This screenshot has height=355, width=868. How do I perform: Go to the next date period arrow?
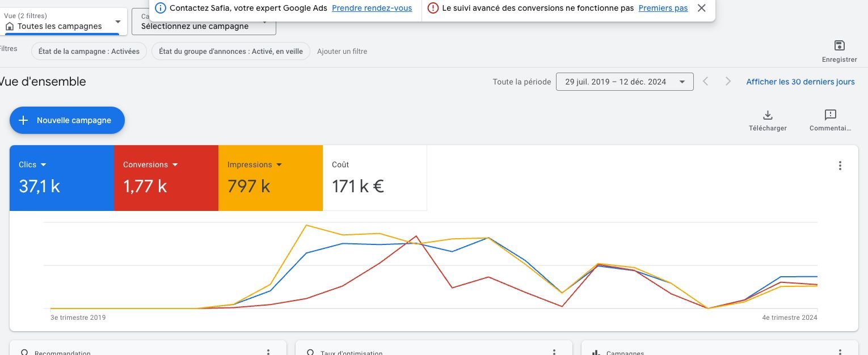[728, 82]
